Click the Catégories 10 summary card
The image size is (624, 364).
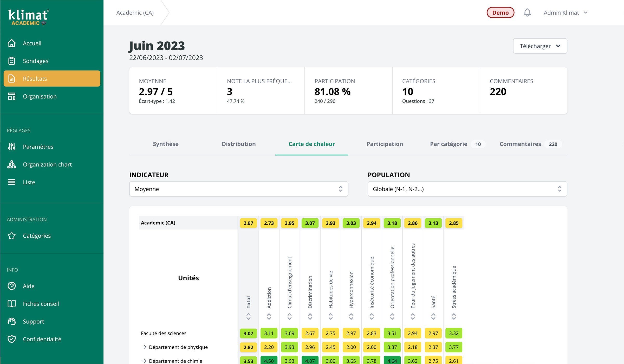point(436,91)
